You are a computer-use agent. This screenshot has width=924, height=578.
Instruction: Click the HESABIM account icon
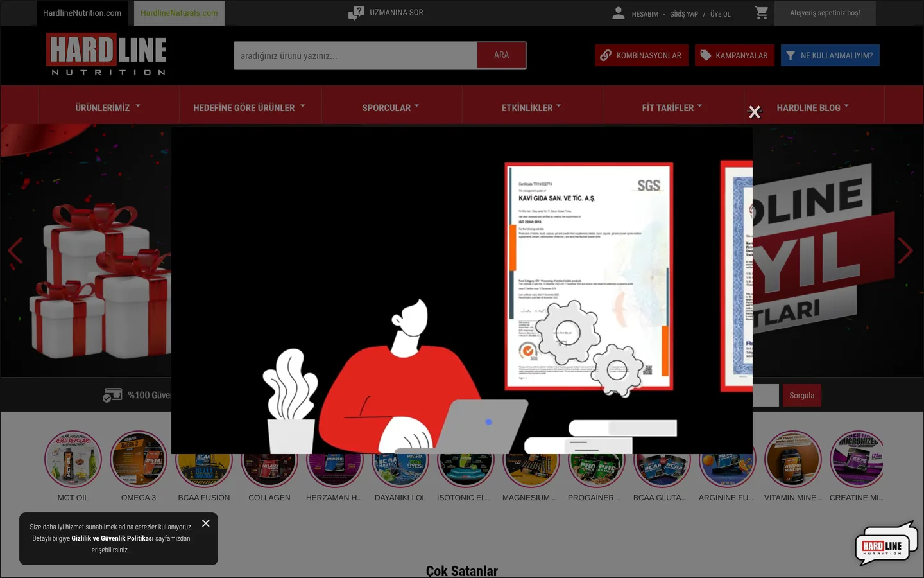(x=619, y=13)
